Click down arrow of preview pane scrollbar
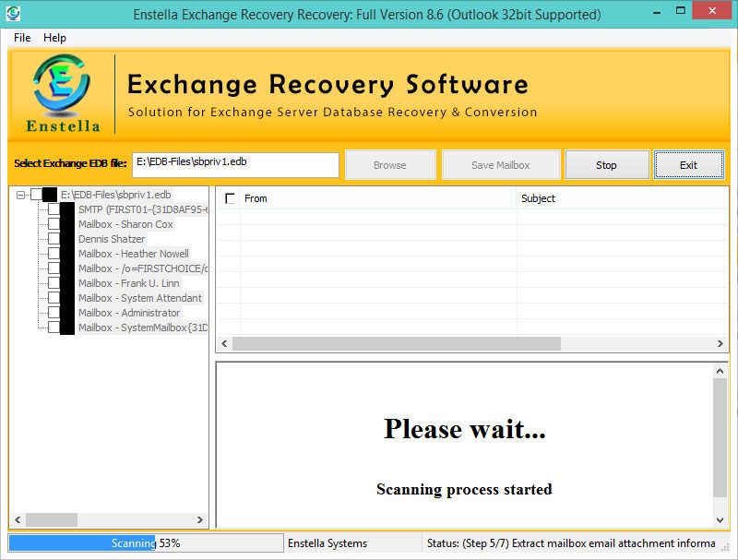Viewport: 738px width, 560px height. [720, 520]
